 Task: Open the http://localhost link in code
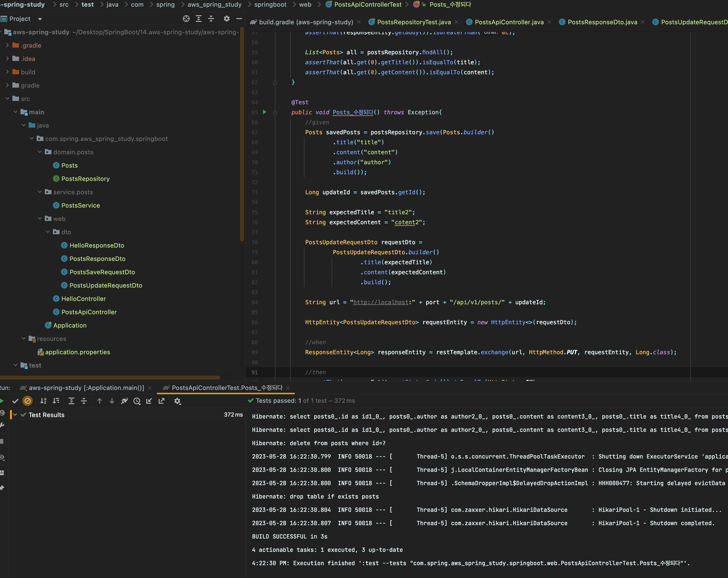[381, 302]
